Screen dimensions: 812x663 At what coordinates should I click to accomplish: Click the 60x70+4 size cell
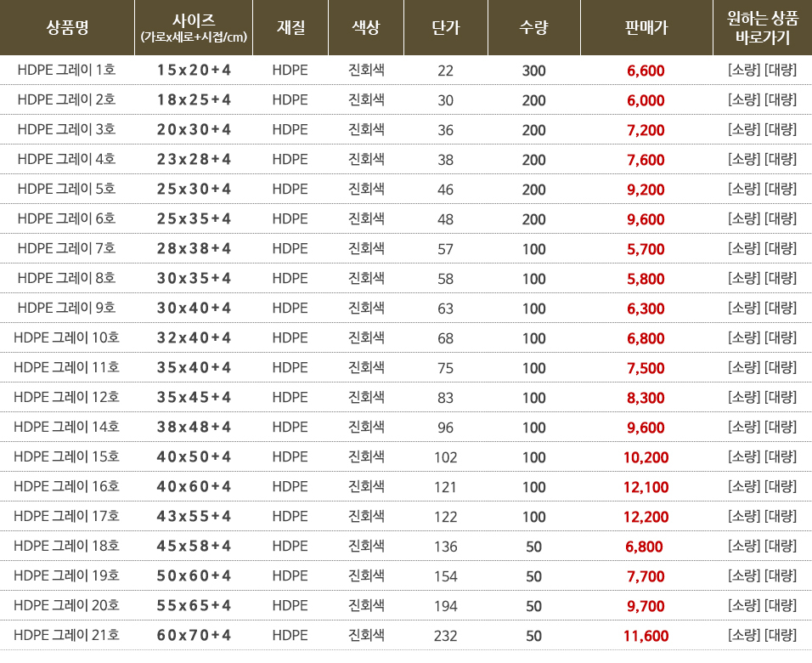[x=194, y=635]
